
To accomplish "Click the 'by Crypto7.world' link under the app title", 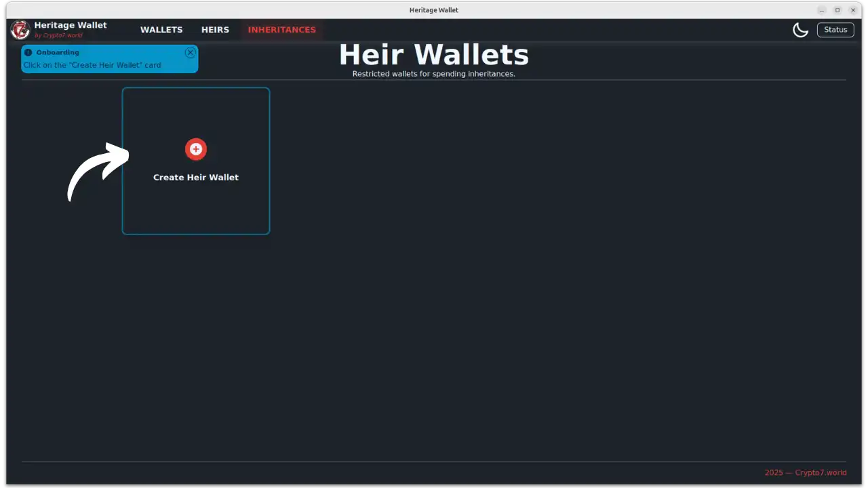I will 59,35.
